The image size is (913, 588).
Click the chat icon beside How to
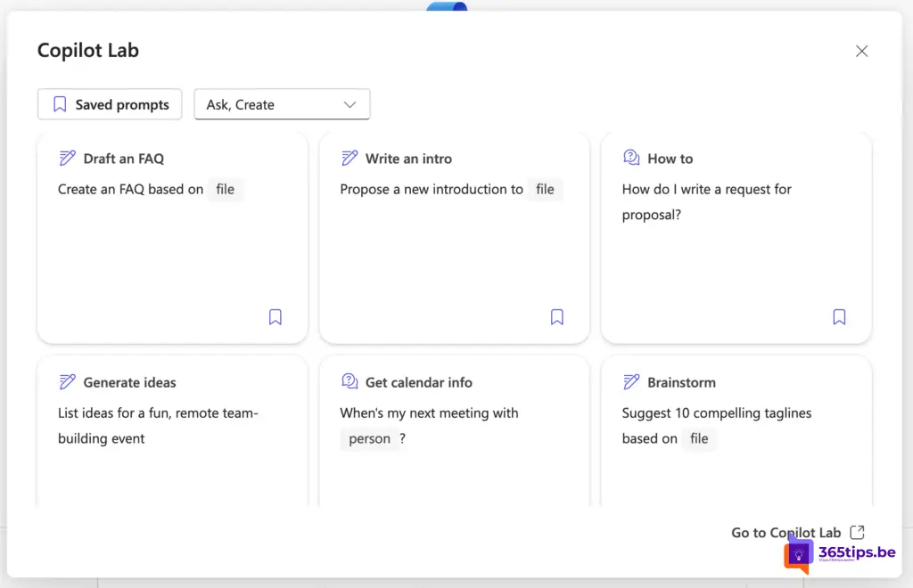(631, 158)
